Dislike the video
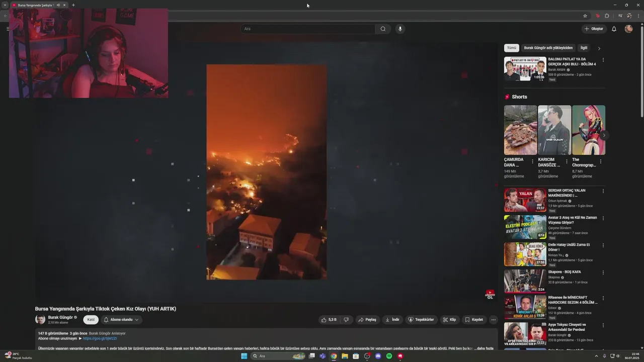This screenshot has height=362, width=644. tap(346, 320)
